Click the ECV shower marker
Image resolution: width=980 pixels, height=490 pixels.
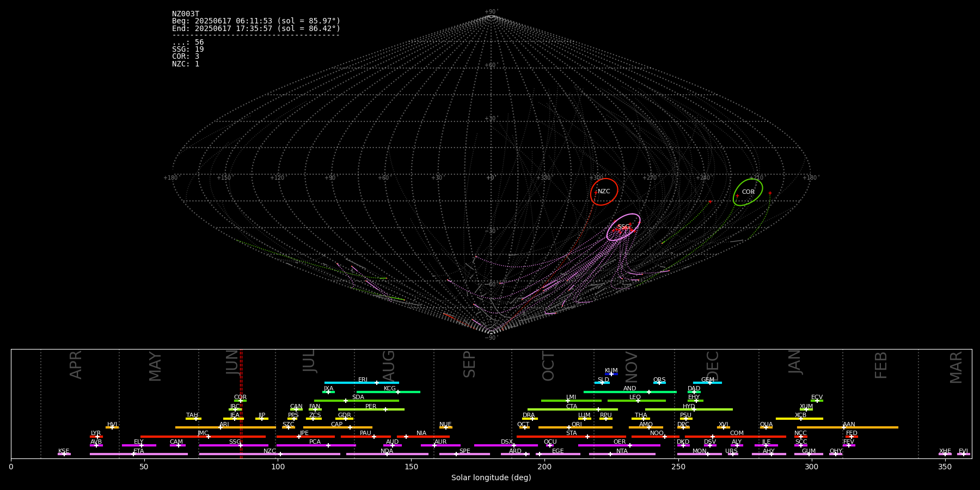817,401
